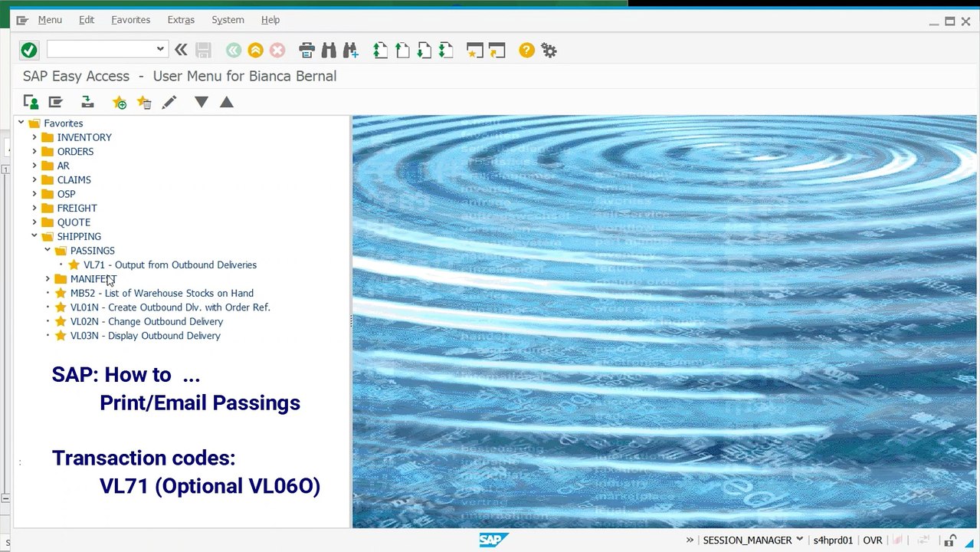Click the Generate Shortcut icon
The height and width of the screenshot is (552, 980).
pos(497,51)
